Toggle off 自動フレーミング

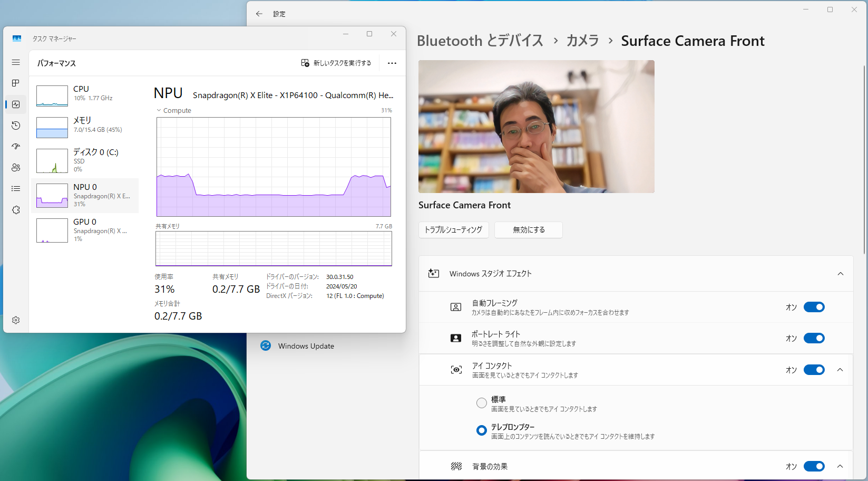tap(814, 306)
